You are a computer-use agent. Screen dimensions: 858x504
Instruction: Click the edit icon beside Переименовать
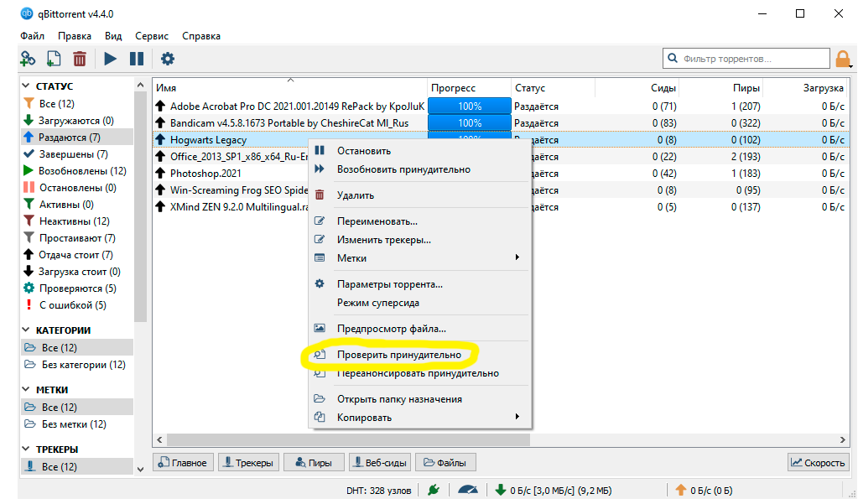[320, 221]
